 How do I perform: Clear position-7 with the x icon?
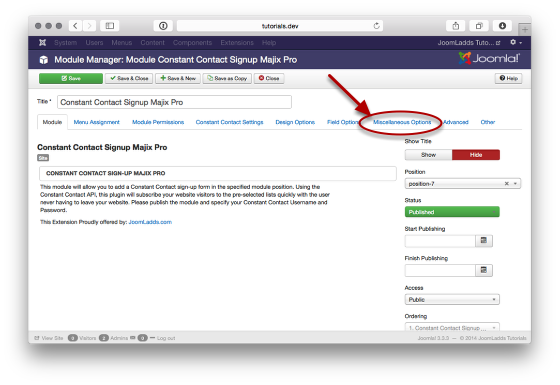506,184
